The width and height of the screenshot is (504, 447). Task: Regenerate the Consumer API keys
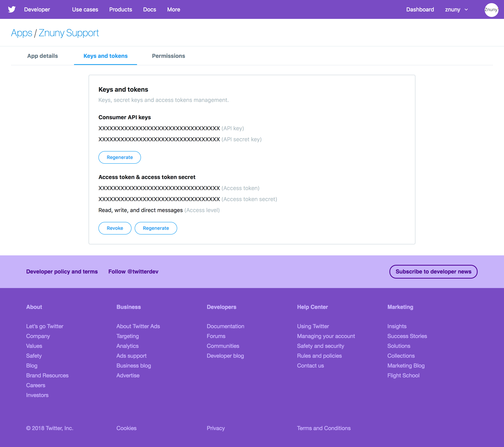(120, 157)
